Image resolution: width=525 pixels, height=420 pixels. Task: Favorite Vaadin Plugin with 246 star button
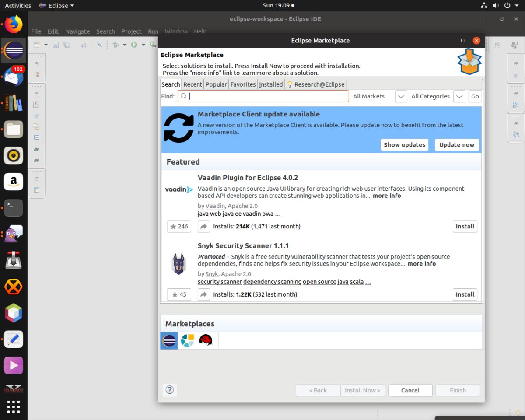click(x=179, y=226)
